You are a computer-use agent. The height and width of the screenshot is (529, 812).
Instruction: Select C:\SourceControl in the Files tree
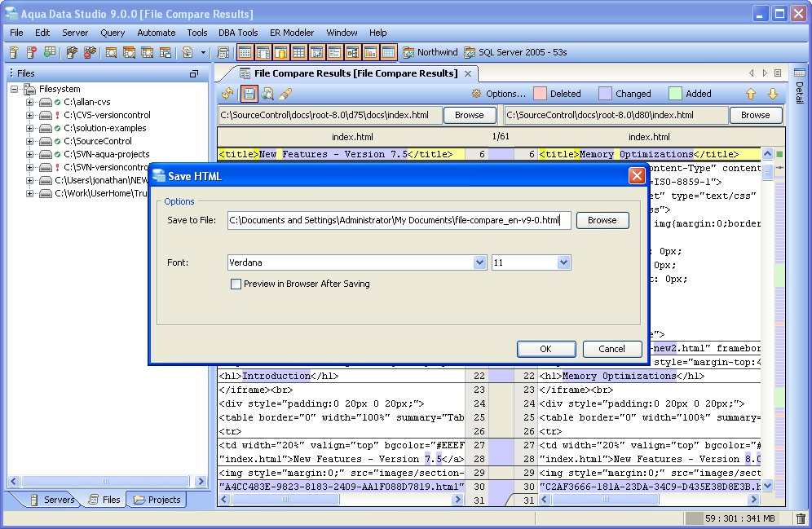97,141
